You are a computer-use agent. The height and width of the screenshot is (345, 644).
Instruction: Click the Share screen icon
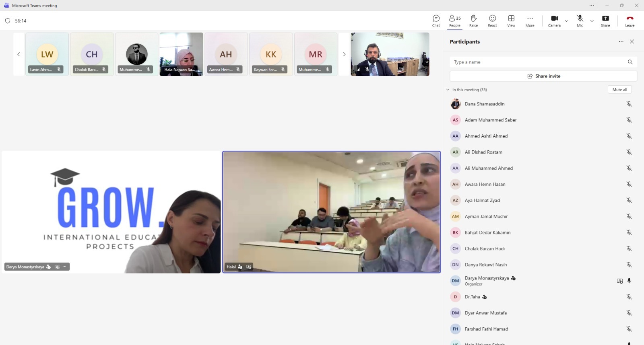pyautogui.click(x=605, y=21)
